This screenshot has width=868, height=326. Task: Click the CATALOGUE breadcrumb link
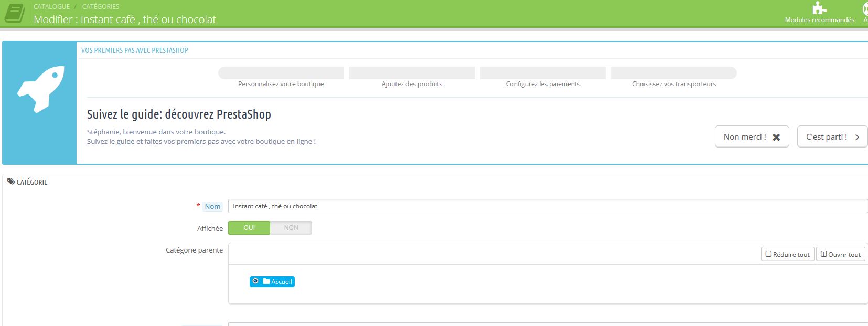tap(51, 6)
